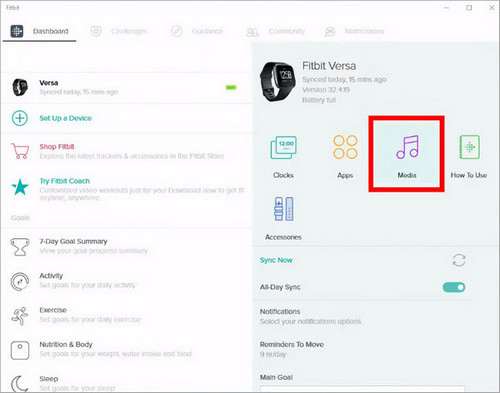Switch to the Guidance tab
The width and height of the screenshot is (500, 393).
pyautogui.click(x=197, y=31)
